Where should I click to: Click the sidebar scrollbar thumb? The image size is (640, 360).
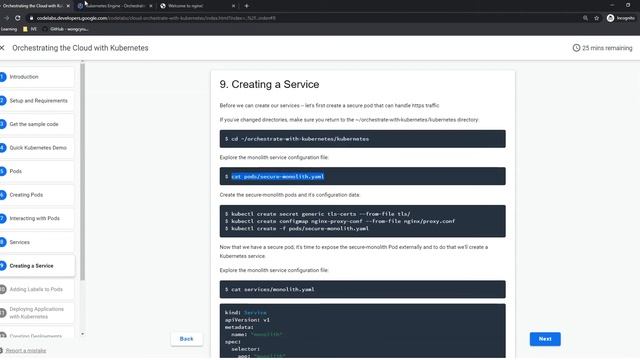pyautogui.click(x=82, y=171)
